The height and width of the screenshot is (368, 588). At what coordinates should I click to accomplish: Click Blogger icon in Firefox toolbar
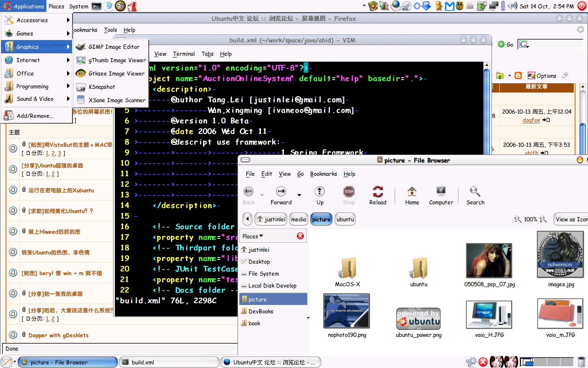518,75
